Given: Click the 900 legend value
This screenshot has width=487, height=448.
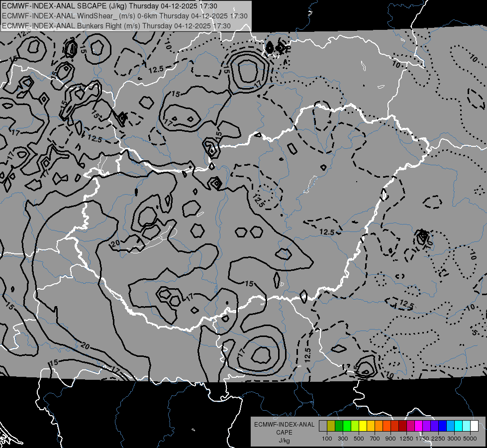Looking at the screenshot, I should [390, 439].
